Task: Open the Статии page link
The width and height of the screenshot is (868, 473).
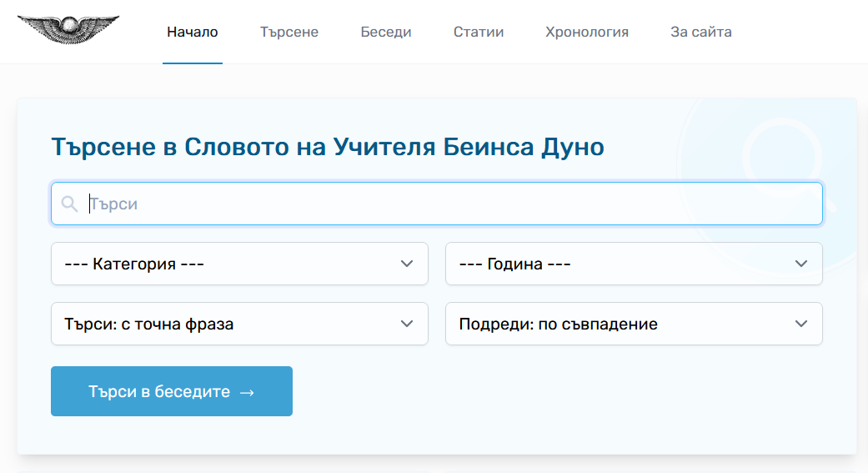Action: point(479,33)
